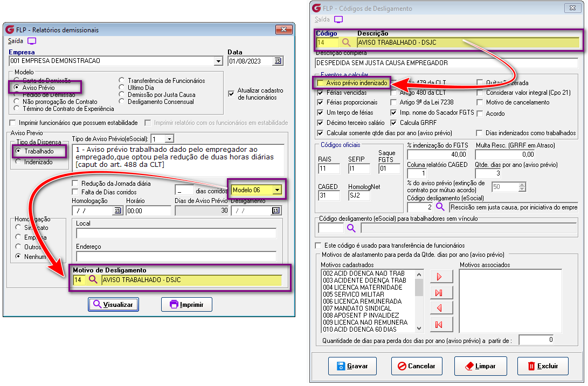Close the Códigos de Desligamento window
The width and height of the screenshot is (588, 386).
click(572, 8)
